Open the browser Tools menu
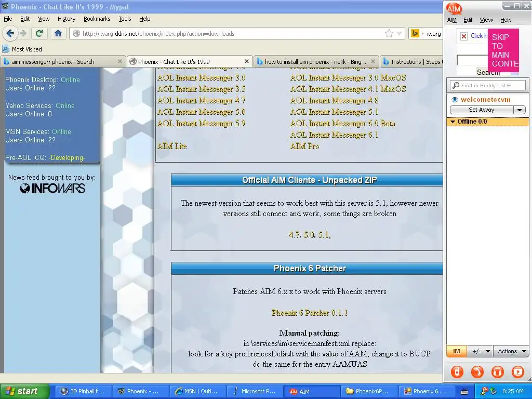 [125, 19]
